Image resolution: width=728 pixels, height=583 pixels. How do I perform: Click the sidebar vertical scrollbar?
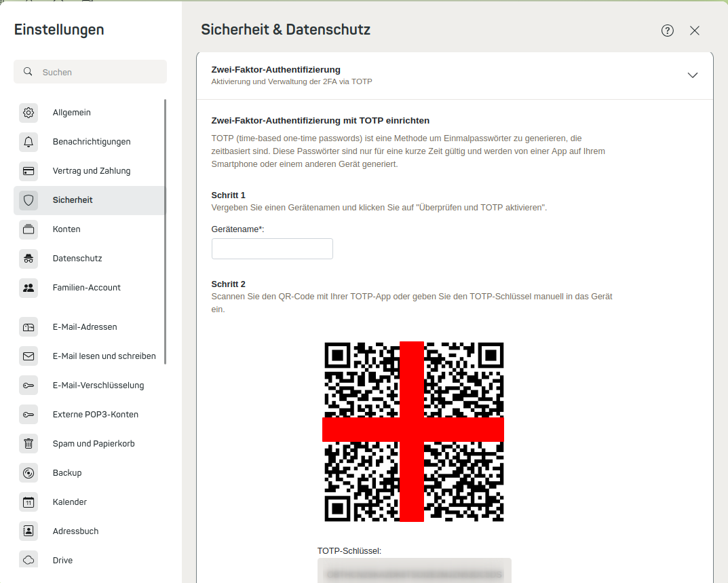point(165,231)
